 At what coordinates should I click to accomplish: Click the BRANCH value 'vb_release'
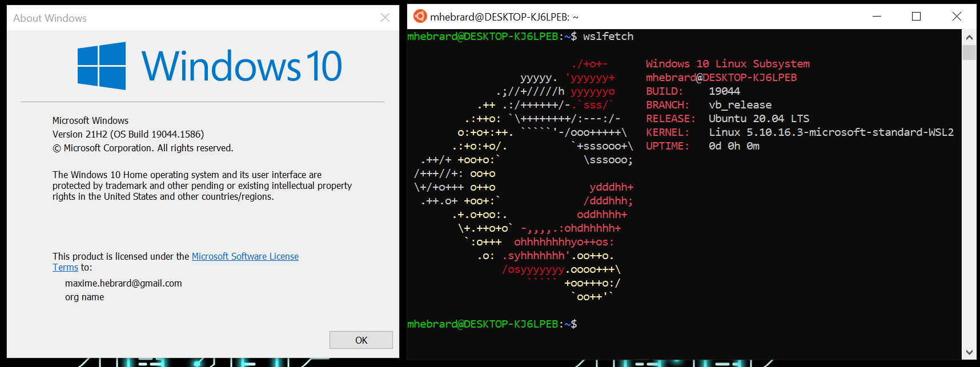click(x=740, y=104)
